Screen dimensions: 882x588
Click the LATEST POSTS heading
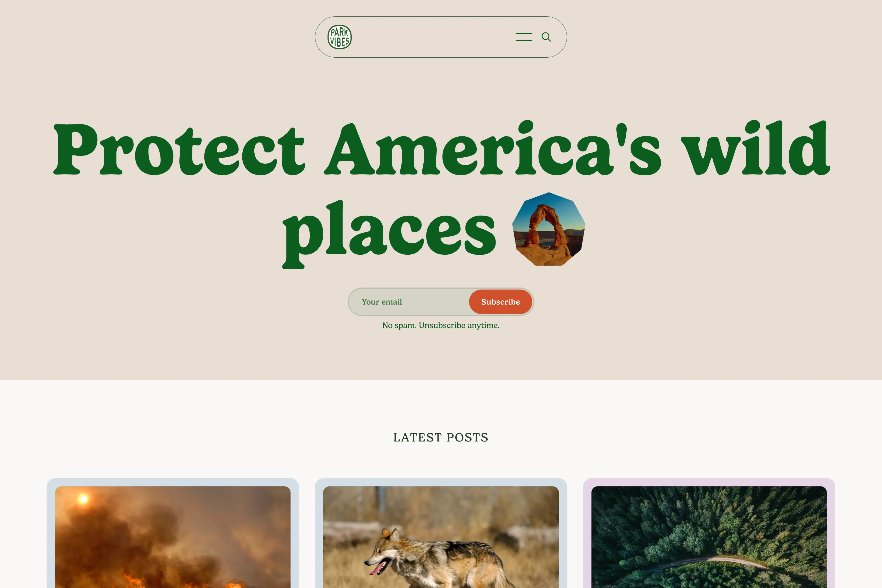tap(441, 437)
